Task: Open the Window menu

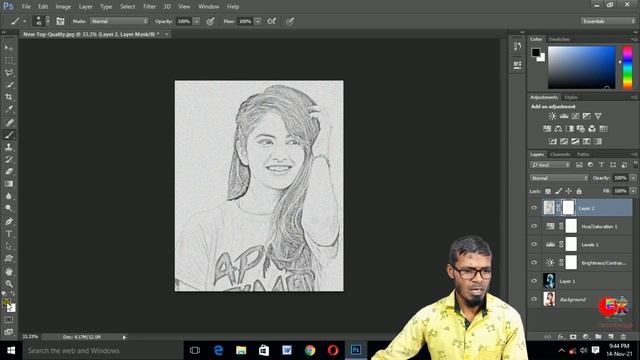Action: click(209, 7)
